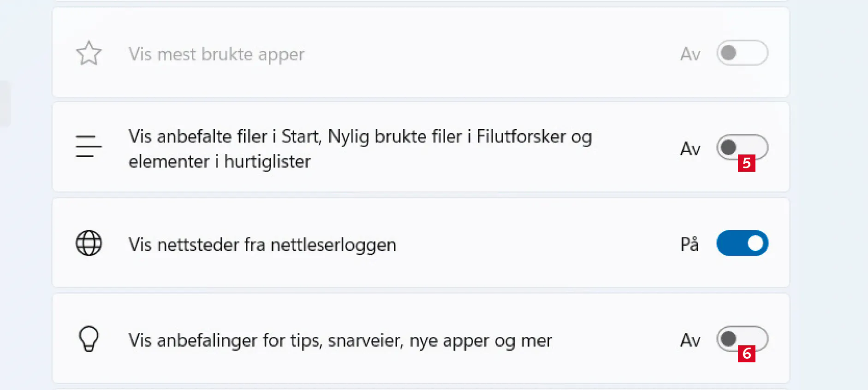Image resolution: width=868 pixels, height=390 pixels.
Task: Toggle the Vis mest brukte apper switch
Action: coord(742,53)
